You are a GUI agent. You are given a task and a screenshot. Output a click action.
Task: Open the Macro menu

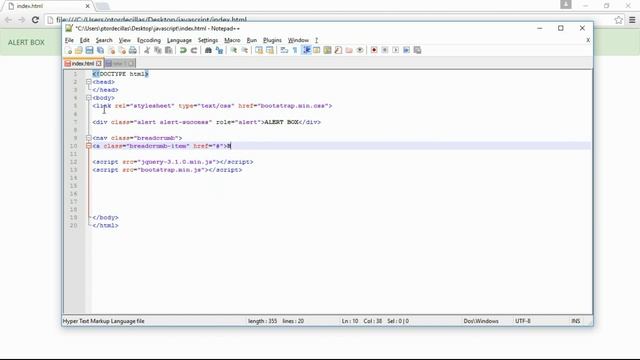(232, 40)
